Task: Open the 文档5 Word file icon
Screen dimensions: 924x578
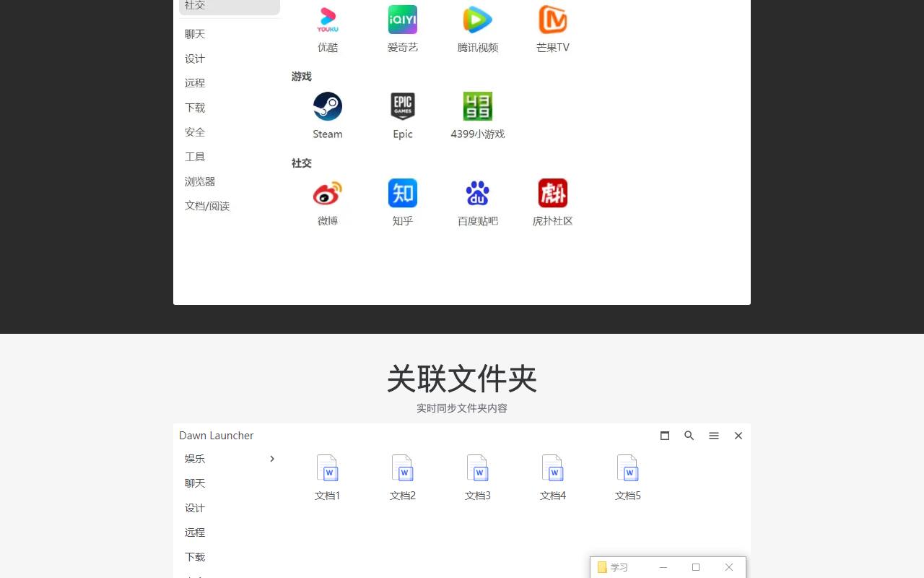Action: tap(628, 468)
